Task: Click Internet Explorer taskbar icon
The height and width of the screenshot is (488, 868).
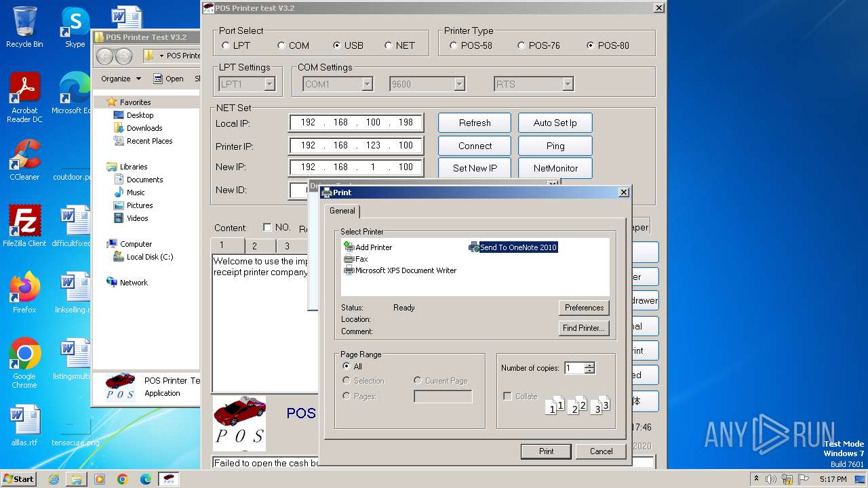Action: tap(54, 479)
